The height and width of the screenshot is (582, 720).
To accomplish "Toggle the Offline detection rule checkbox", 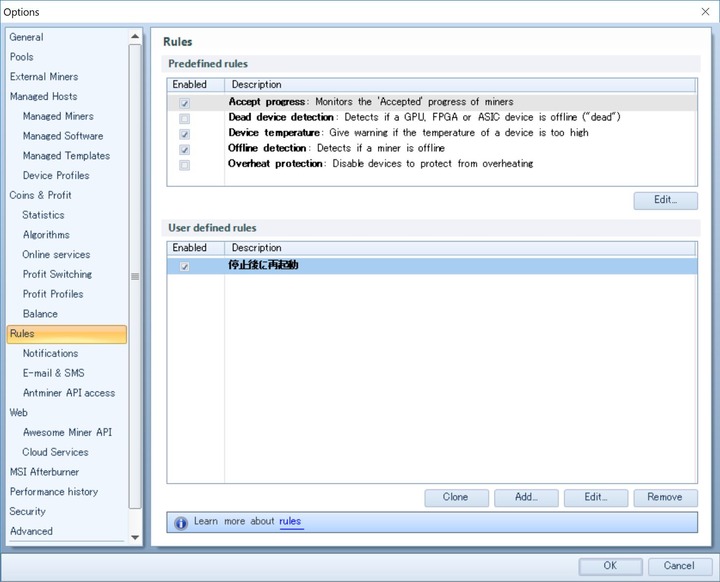I will coord(185,150).
